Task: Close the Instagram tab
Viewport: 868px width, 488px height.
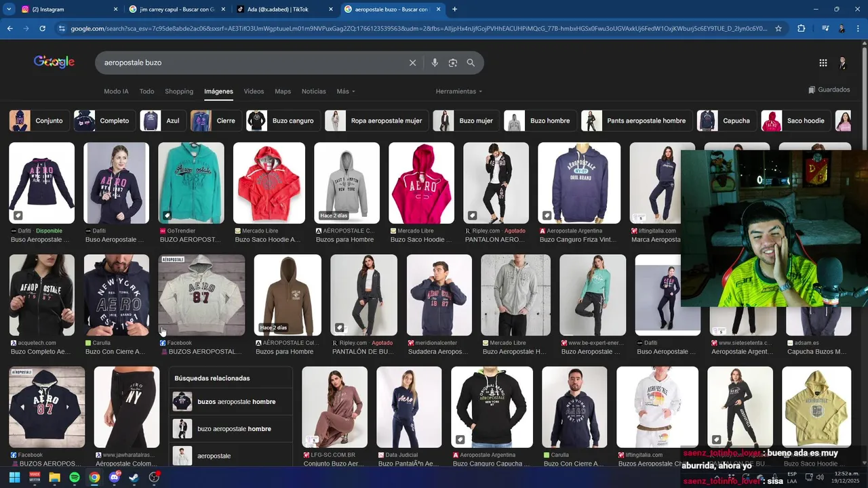Action: pos(115,9)
